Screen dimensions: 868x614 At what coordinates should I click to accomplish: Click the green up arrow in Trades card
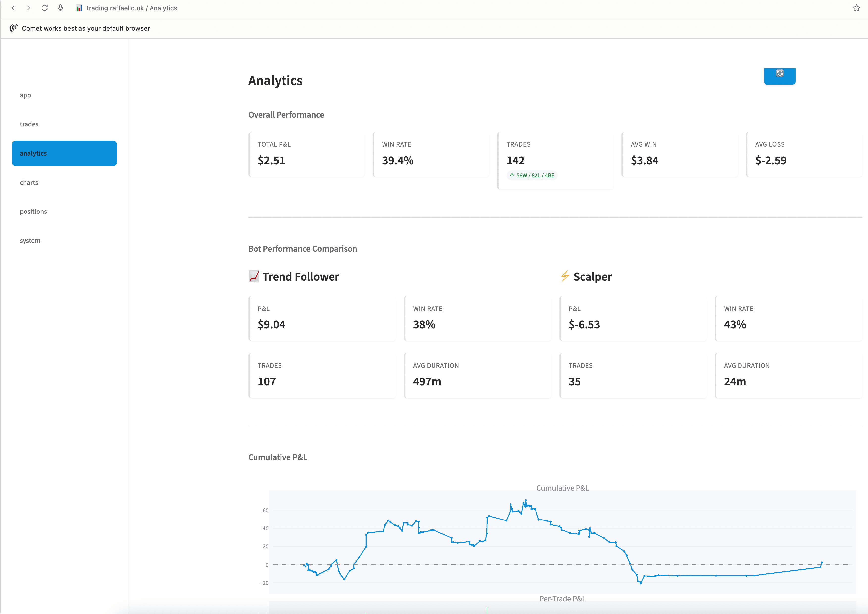511,175
